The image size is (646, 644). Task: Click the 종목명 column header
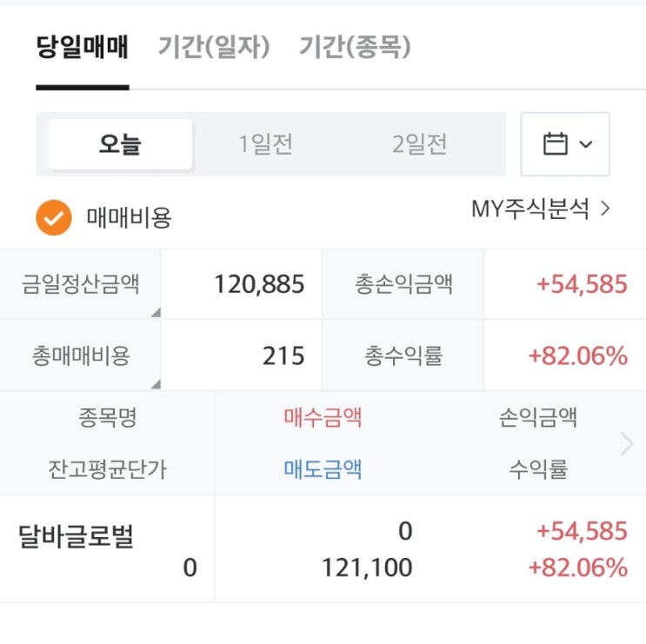pyautogui.click(x=107, y=418)
